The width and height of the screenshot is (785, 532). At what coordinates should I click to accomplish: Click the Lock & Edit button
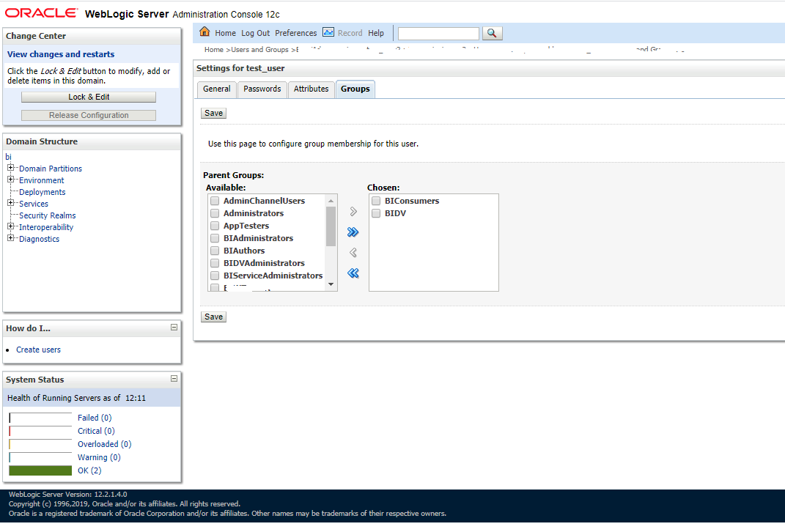[x=89, y=97]
